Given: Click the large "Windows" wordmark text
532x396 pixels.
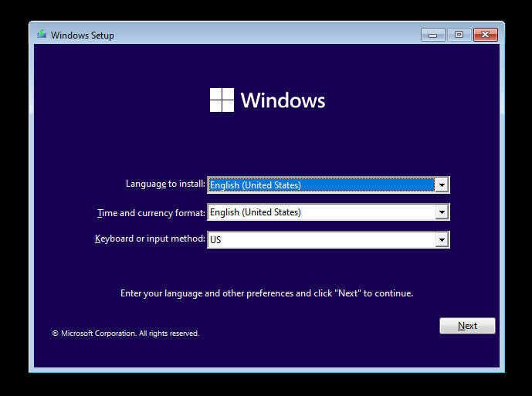Looking at the screenshot, I should 283,100.
